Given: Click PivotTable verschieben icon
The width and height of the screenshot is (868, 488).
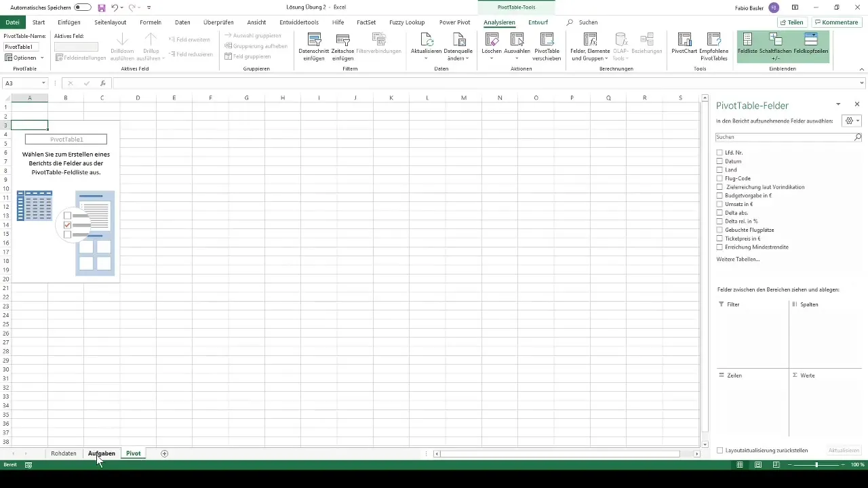Looking at the screenshot, I should click(x=547, y=39).
